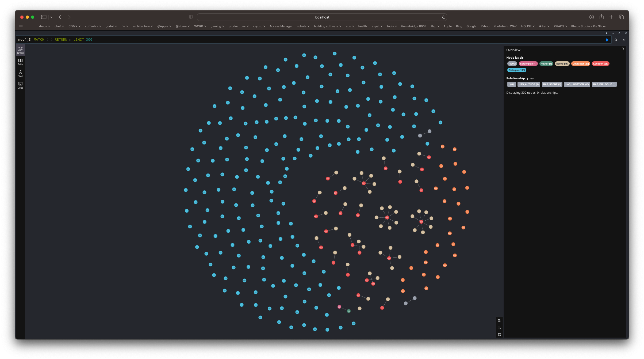Viewport: 644px width, 359px height.
Task: Switch to Code result view
Action: pyautogui.click(x=20, y=85)
